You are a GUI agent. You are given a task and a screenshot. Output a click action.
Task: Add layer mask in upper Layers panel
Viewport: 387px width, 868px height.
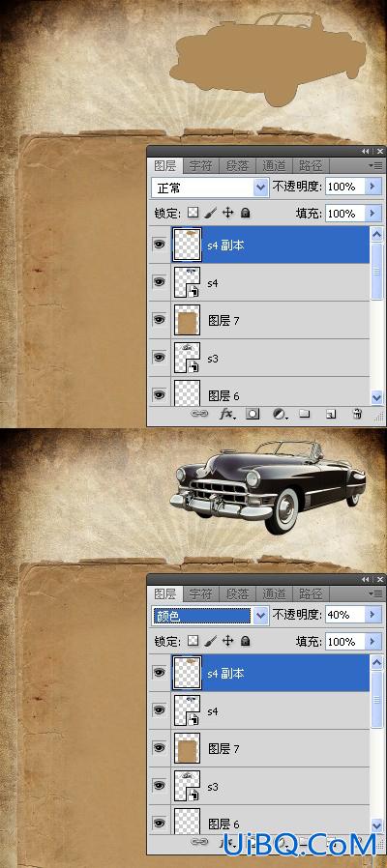pos(253,414)
